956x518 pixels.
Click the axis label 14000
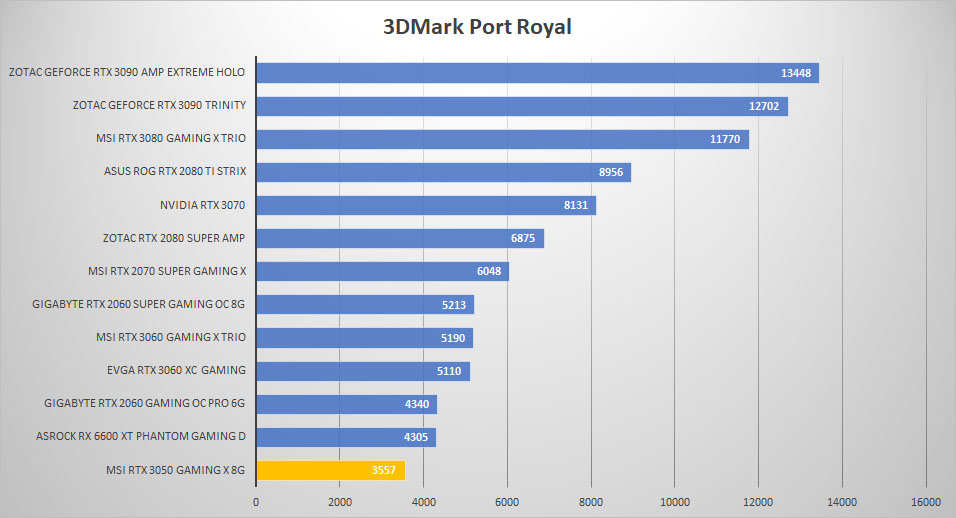point(842,502)
